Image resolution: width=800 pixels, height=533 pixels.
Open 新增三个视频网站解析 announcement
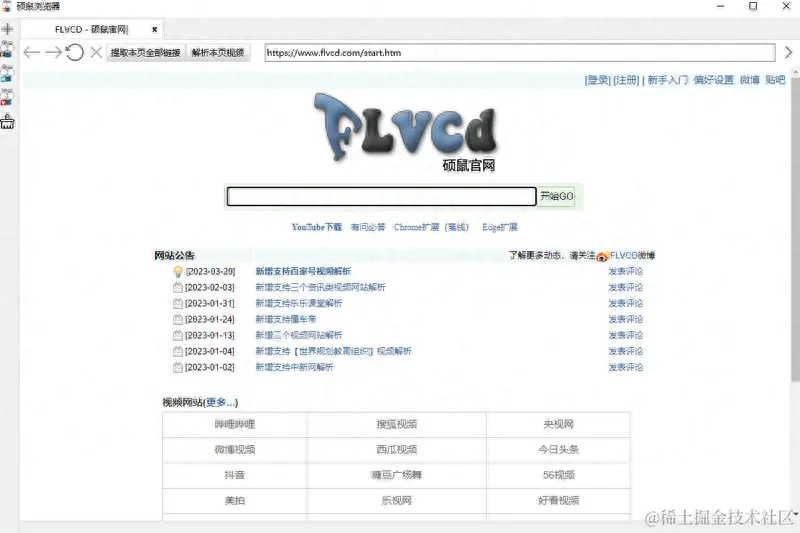(298, 335)
